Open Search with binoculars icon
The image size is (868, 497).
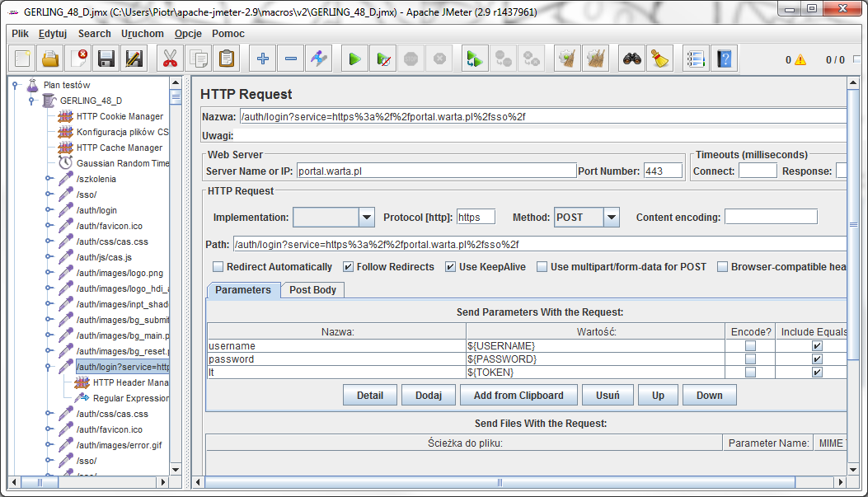tap(632, 59)
